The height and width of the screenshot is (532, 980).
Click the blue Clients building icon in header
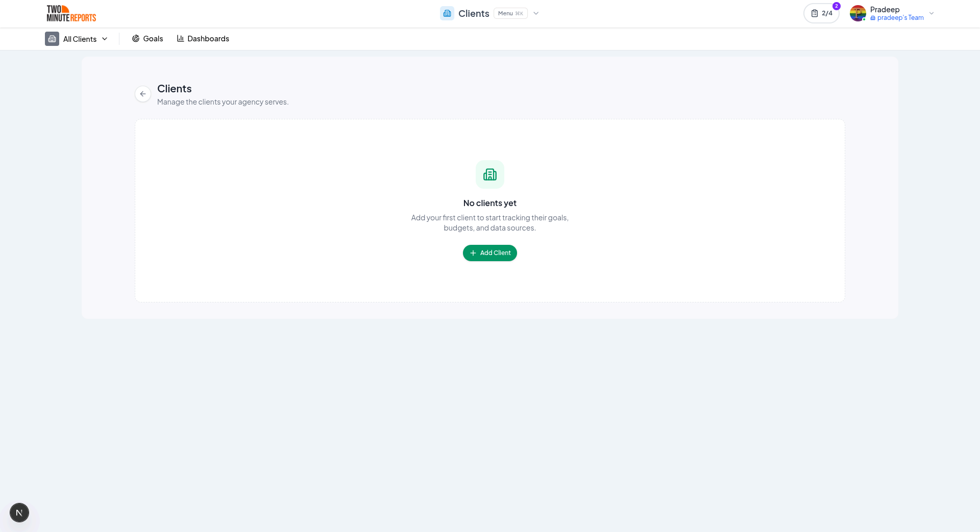tap(447, 13)
